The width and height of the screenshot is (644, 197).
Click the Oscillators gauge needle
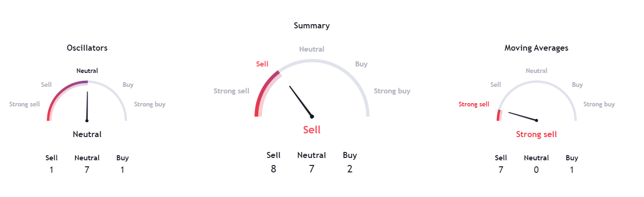[87, 106]
